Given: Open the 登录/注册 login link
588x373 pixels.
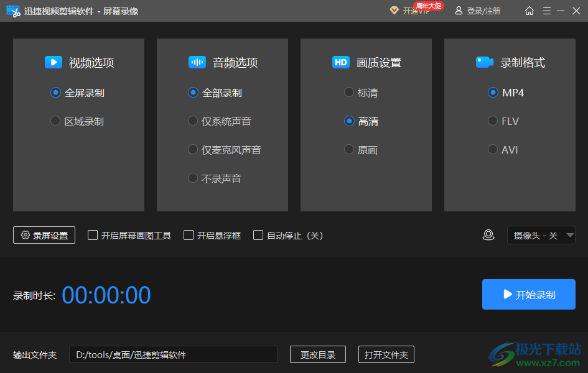Looking at the screenshot, I should pyautogui.click(x=483, y=11).
